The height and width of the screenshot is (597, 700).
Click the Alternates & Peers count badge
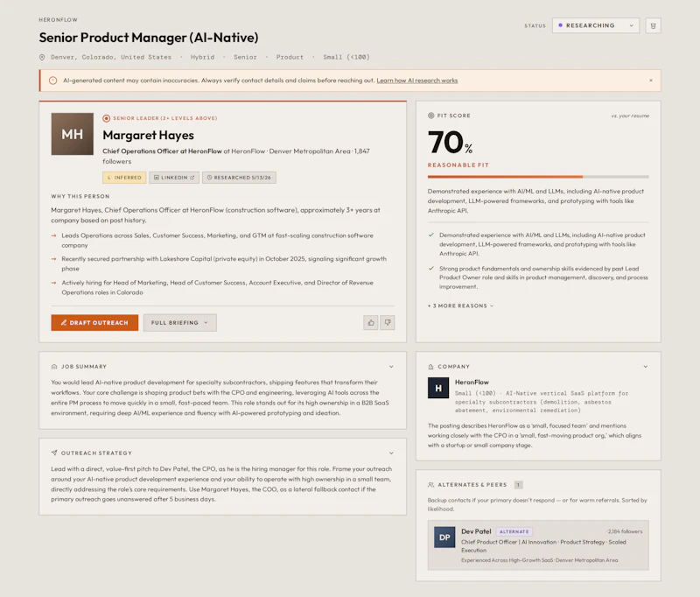coord(518,485)
